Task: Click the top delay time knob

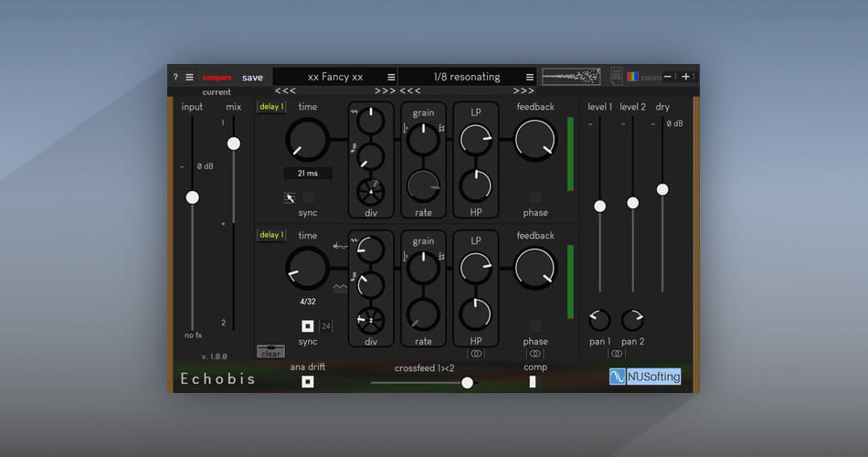Action: [x=307, y=139]
